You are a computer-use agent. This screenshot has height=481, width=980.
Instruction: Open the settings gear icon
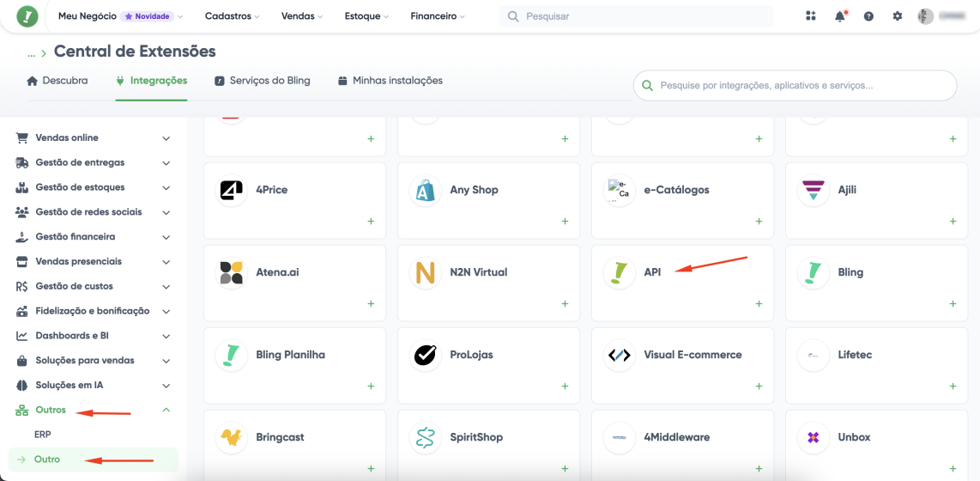pos(898,16)
